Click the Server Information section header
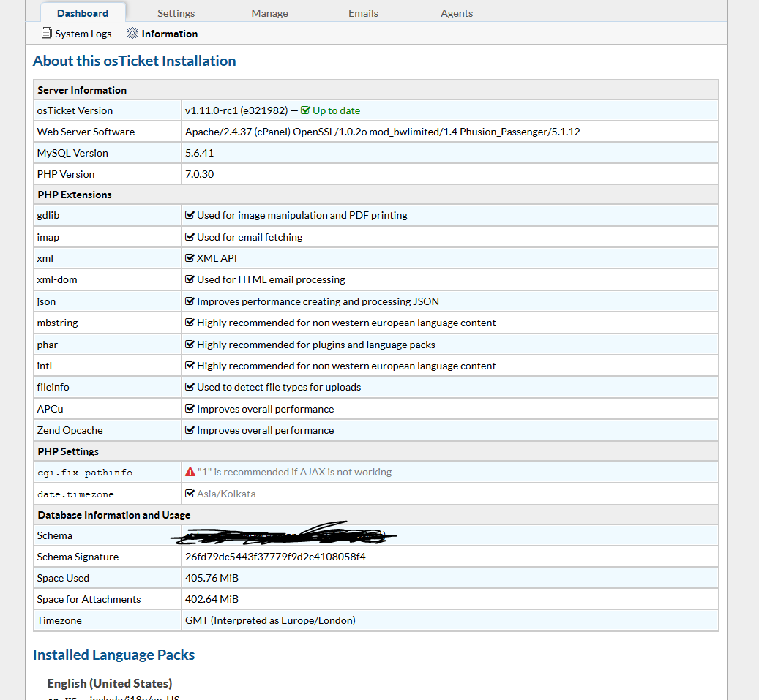 82,90
